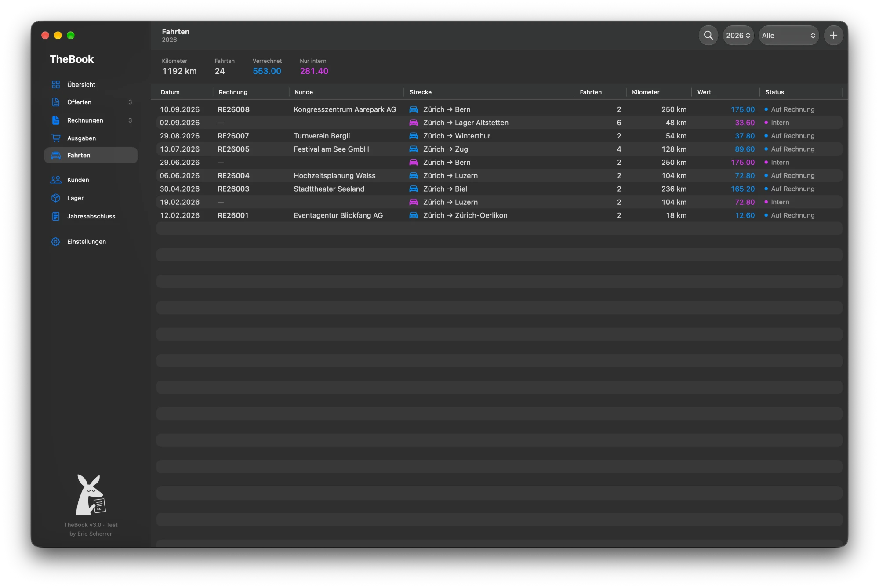Click the car icon in the Zürich → Zug row

pos(414,149)
